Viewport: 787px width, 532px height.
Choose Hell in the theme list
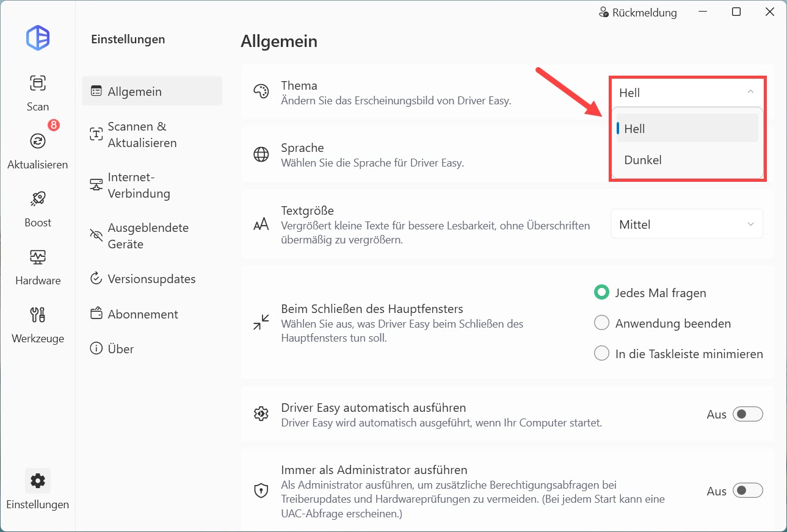click(x=687, y=129)
